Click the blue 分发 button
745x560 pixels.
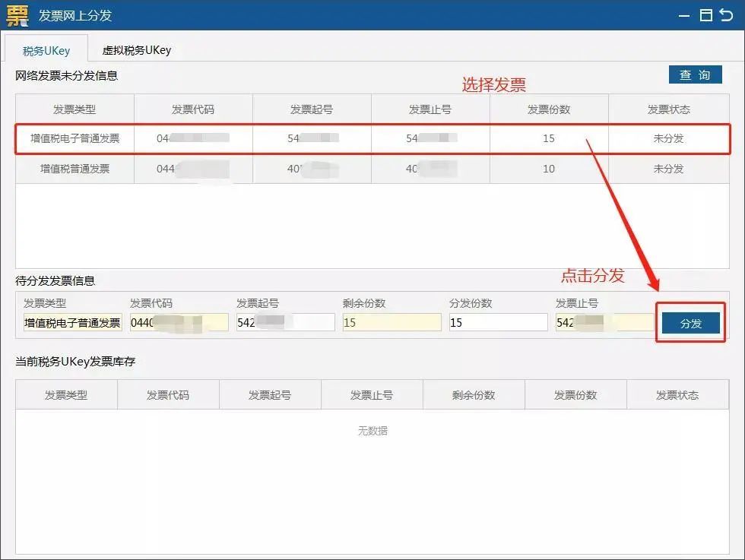(691, 324)
